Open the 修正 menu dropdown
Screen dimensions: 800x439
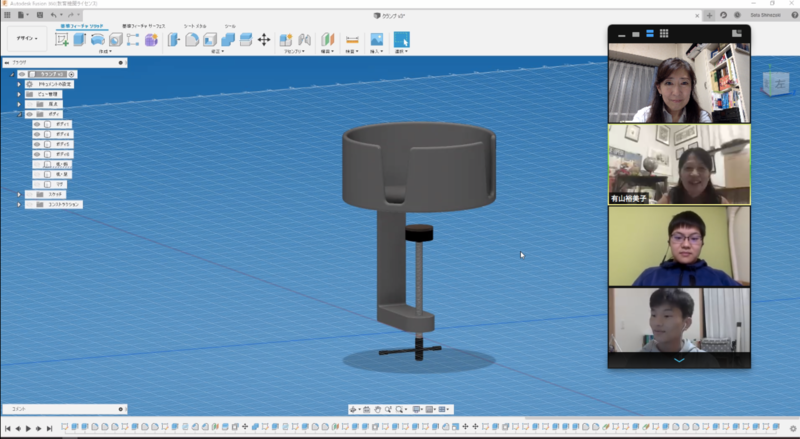[218, 52]
